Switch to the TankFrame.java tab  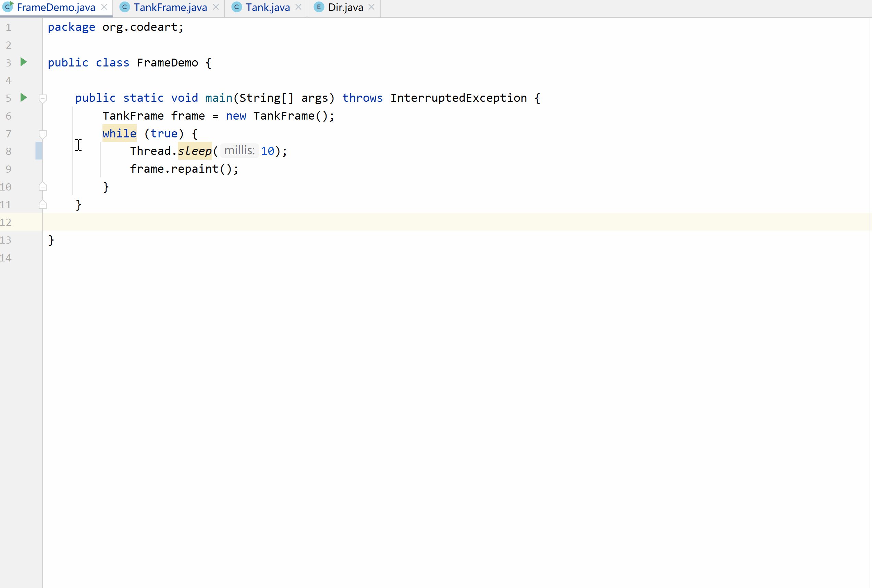point(170,8)
